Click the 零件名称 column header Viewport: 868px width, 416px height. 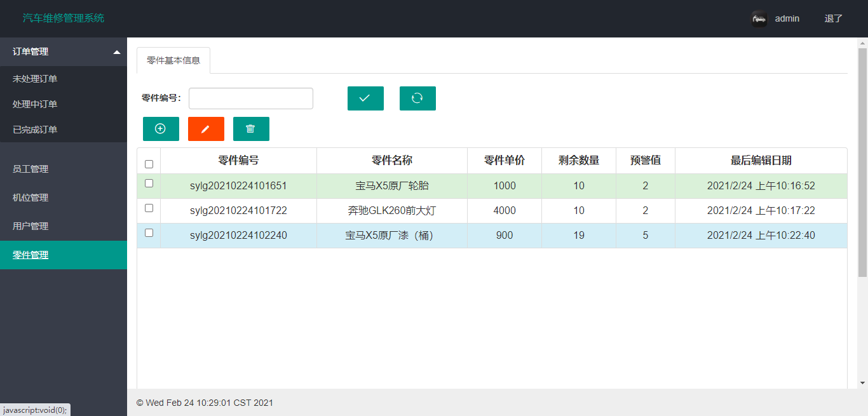392,161
